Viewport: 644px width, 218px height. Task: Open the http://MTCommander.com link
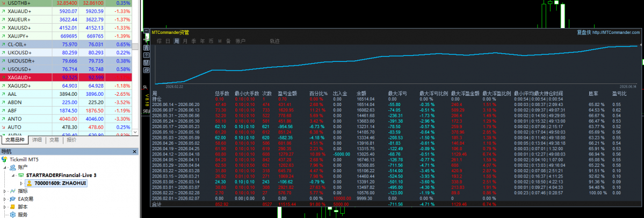(x=616, y=32)
